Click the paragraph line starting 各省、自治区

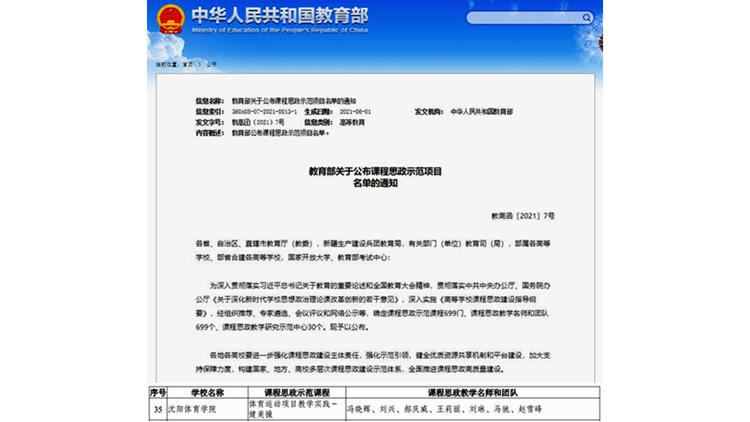(x=373, y=244)
